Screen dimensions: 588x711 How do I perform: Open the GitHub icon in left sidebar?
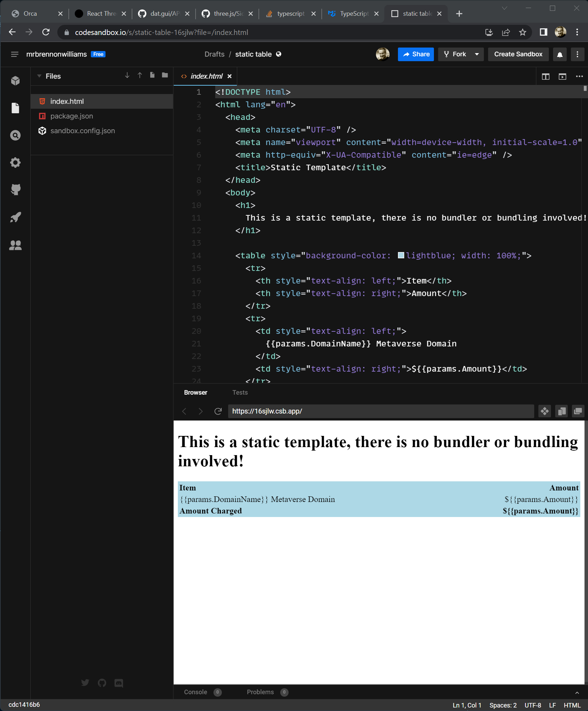click(x=15, y=190)
